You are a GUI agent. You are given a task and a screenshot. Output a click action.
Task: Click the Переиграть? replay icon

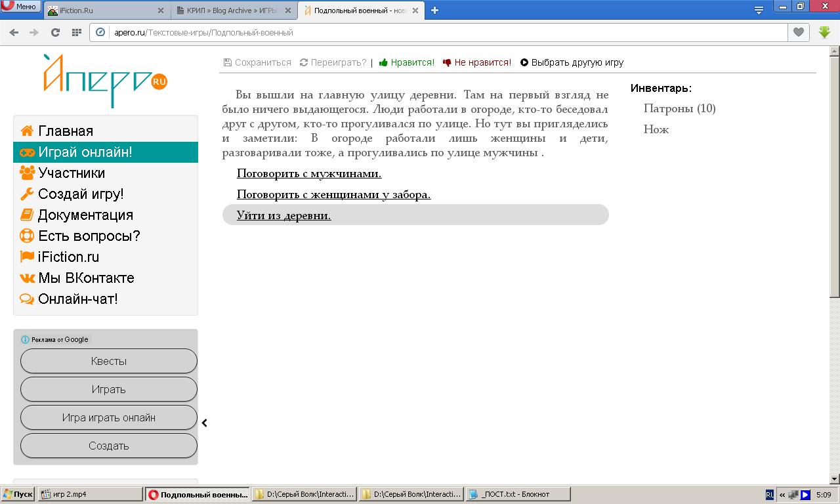(304, 63)
